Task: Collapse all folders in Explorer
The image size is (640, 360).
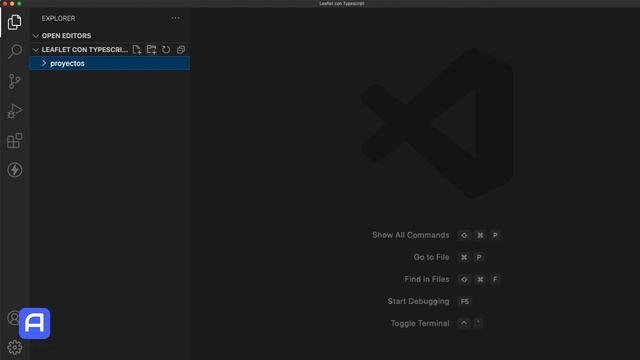Action: [x=181, y=50]
